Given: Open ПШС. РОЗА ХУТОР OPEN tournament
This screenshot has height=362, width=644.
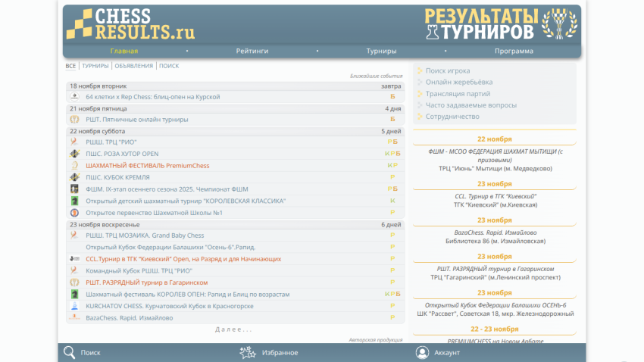Looking at the screenshot, I should (x=122, y=154).
